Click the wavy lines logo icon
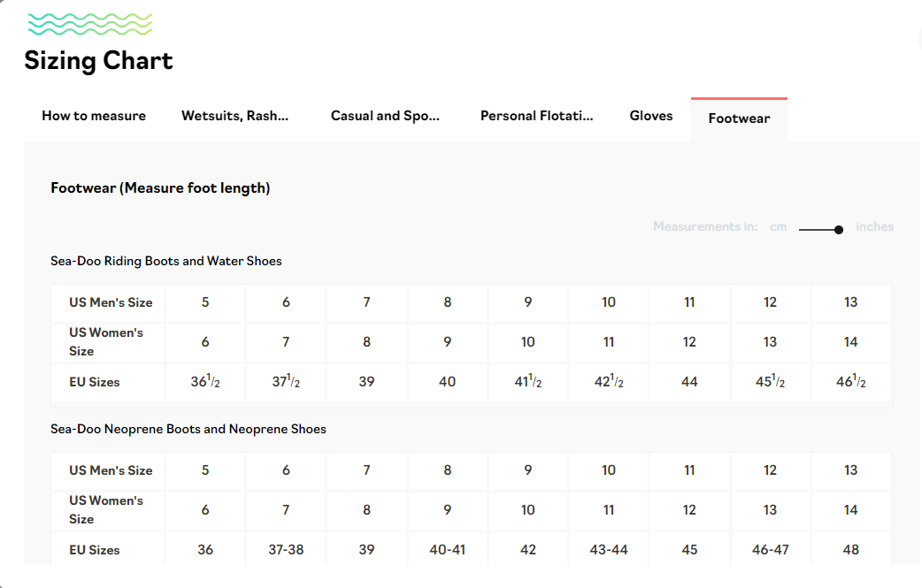 point(90,24)
